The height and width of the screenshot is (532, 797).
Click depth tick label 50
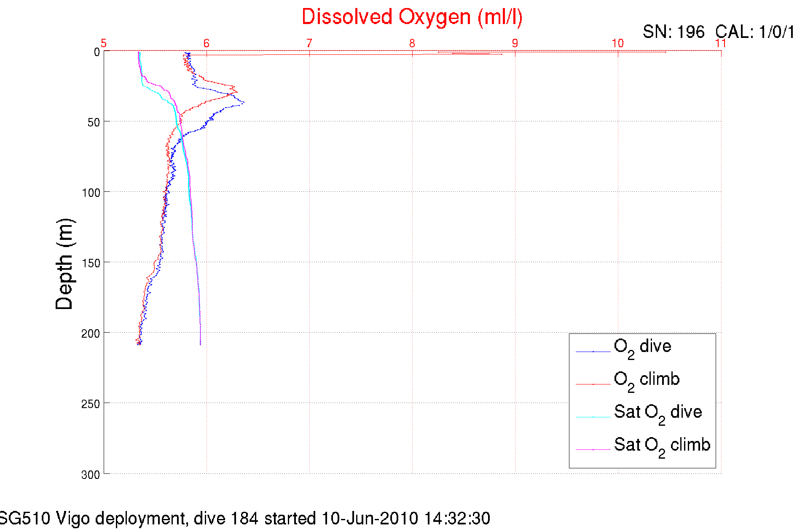click(x=94, y=123)
